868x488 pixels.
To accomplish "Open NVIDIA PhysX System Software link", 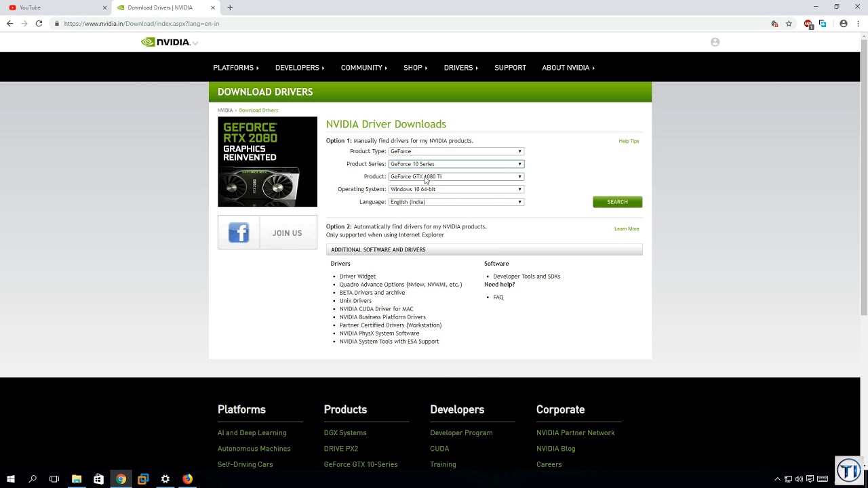I will click(x=379, y=333).
